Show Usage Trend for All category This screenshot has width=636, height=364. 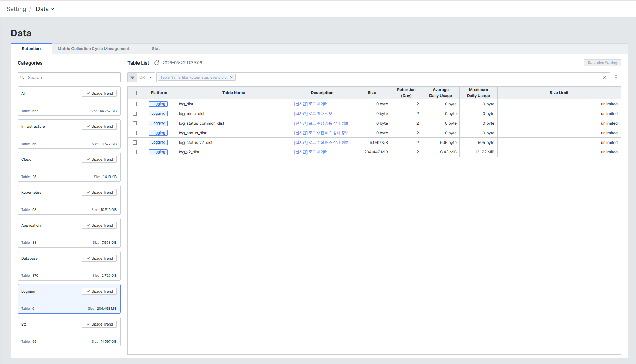pyautogui.click(x=99, y=93)
